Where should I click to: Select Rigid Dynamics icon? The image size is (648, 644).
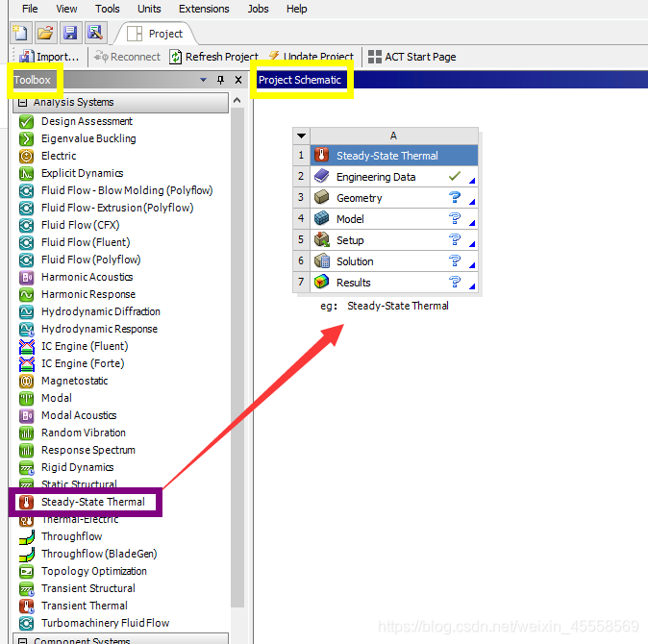(26, 467)
